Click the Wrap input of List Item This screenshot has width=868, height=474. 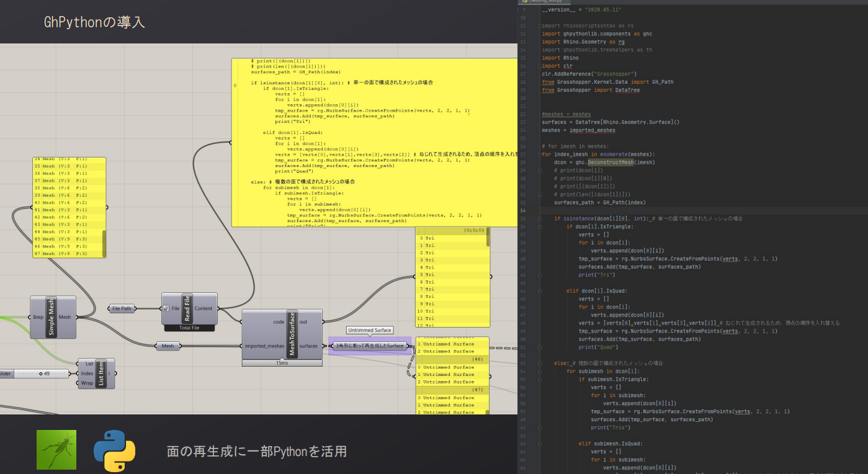pyautogui.click(x=87, y=383)
